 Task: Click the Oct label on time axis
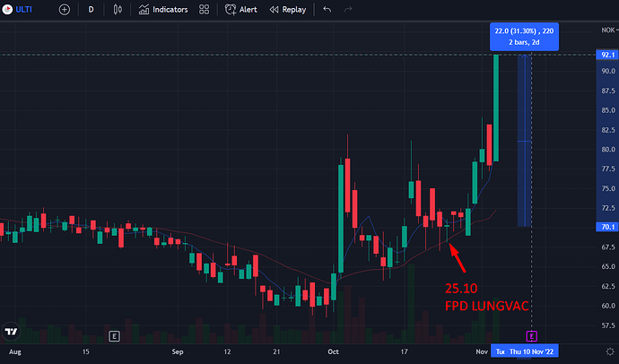pos(333,351)
